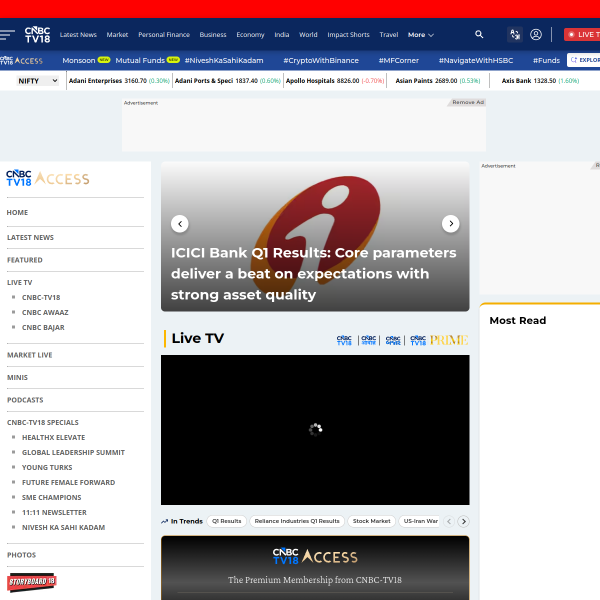The height and width of the screenshot is (600, 600).
Task: Open the Market nav item
Action: click(x=117, y=35)
